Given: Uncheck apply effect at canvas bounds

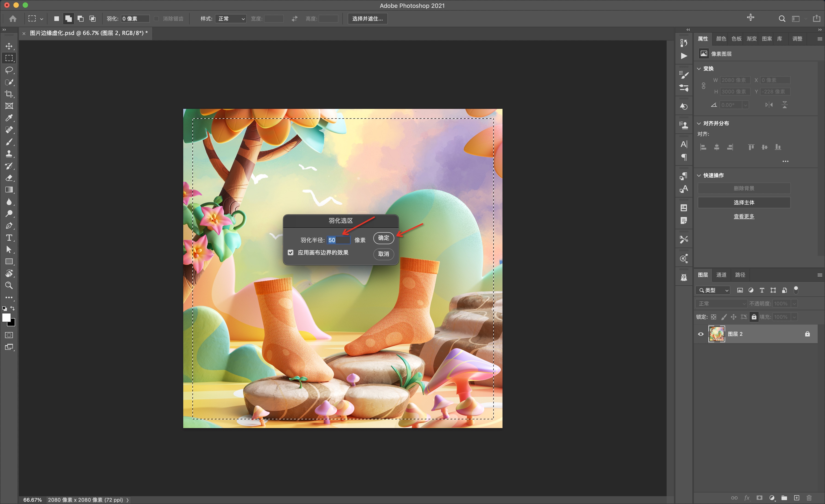Looking at the screenshot, I should pyautogui.click(x=291, y=253).
